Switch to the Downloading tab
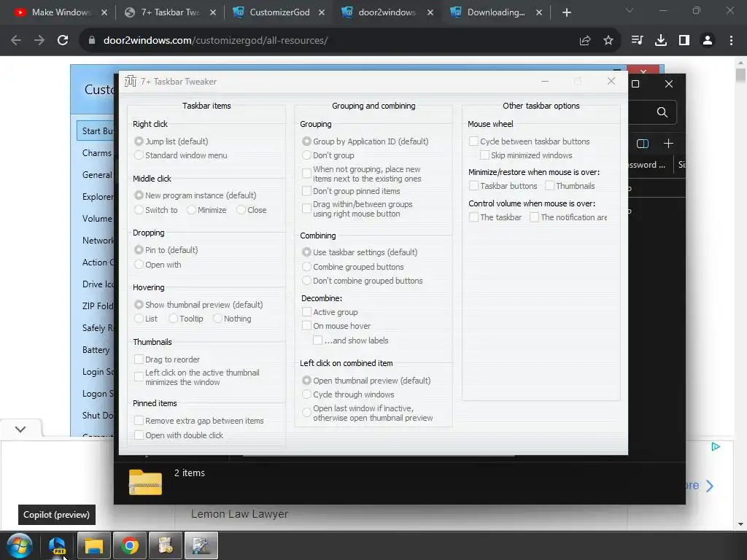The image size is (747, 560). [x=495, y=12]
